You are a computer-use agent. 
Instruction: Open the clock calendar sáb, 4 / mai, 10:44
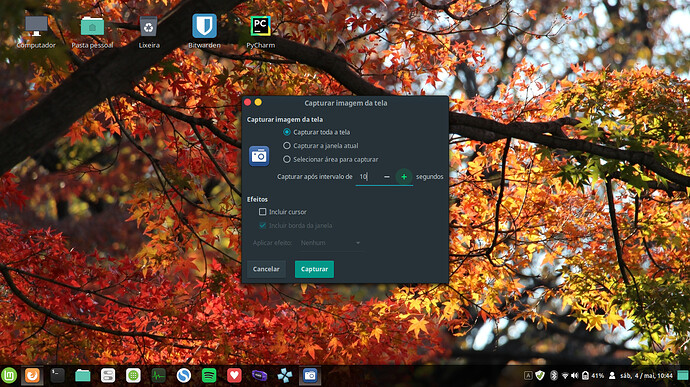[x=646, y=376]
